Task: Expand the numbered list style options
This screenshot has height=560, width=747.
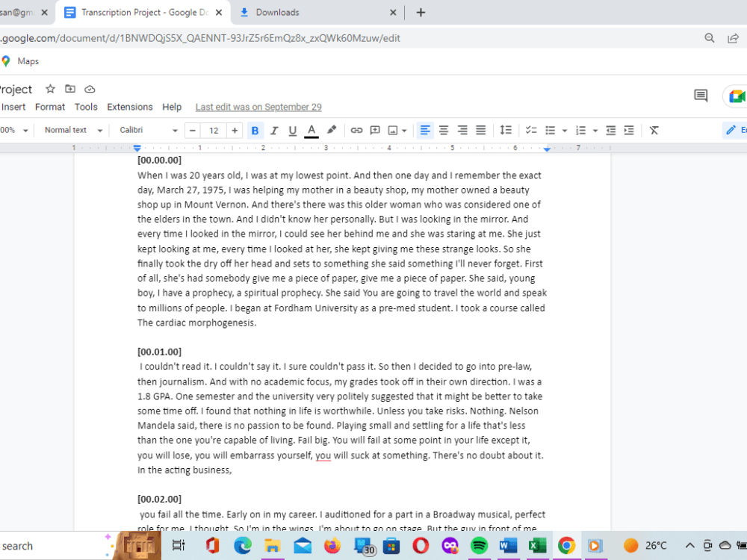Action: pyautogui.click(x=595, y=131)
